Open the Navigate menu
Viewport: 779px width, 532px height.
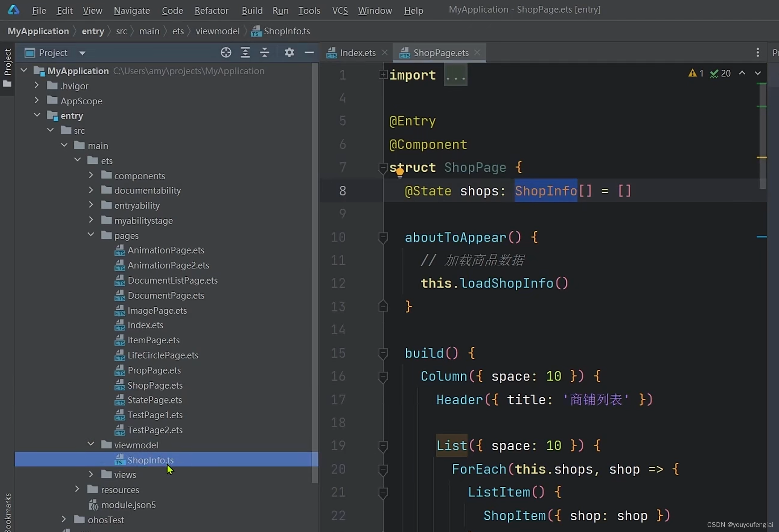pyautogui.click(x=132, y=11)
